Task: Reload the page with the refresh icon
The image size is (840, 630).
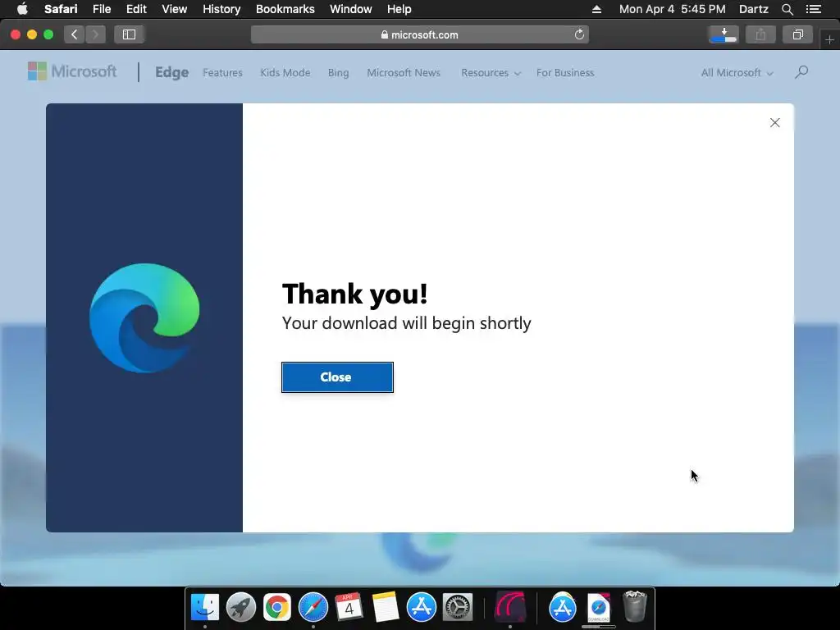Action: coord(579,34)
